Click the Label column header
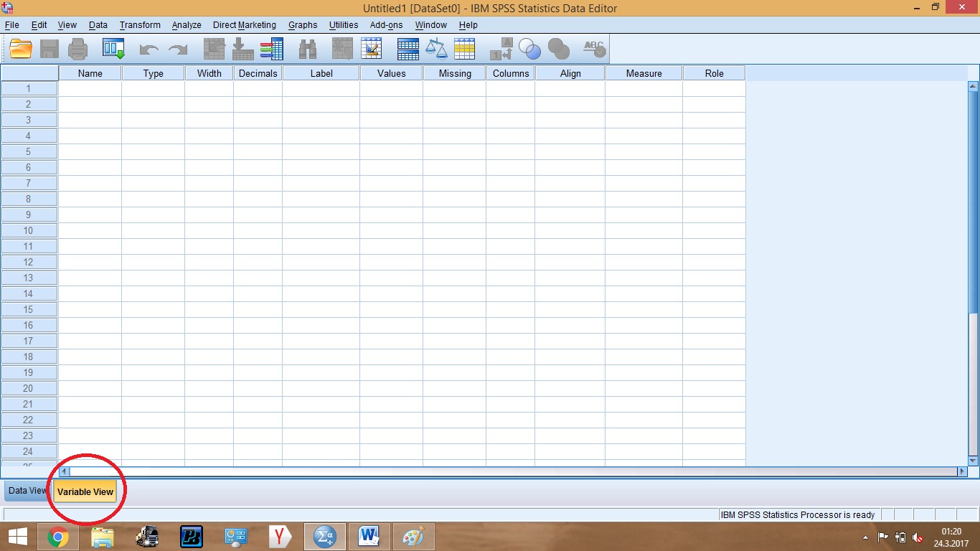 (x=321, y=73)
